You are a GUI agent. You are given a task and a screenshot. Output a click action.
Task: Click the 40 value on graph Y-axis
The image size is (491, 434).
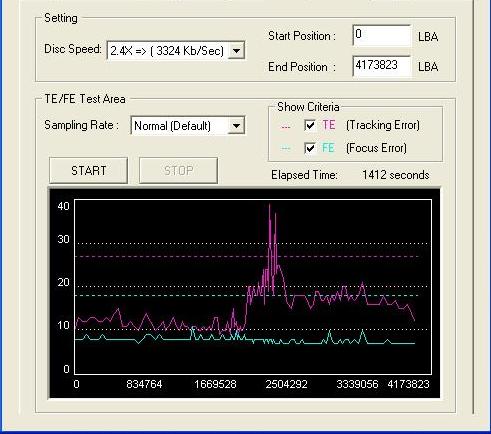63,206
